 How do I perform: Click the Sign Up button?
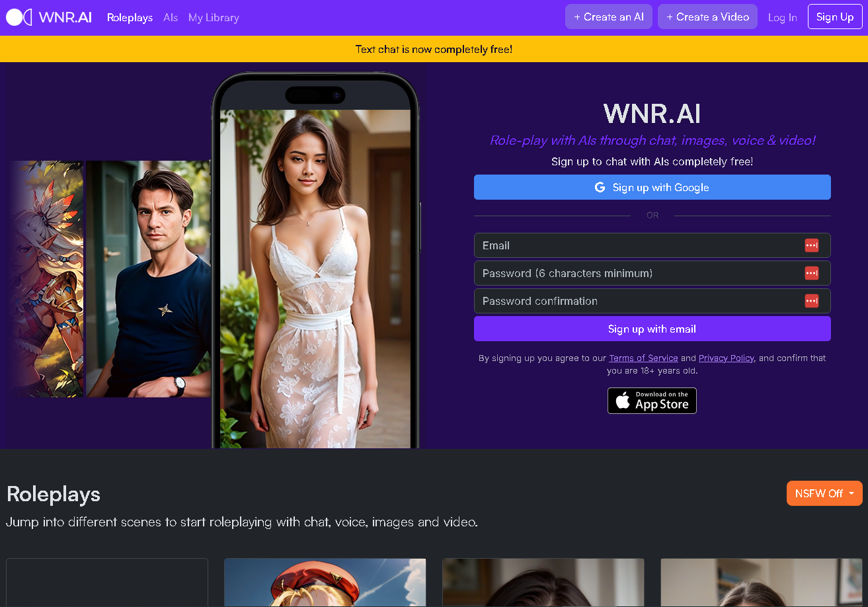[x=834, y=17]
